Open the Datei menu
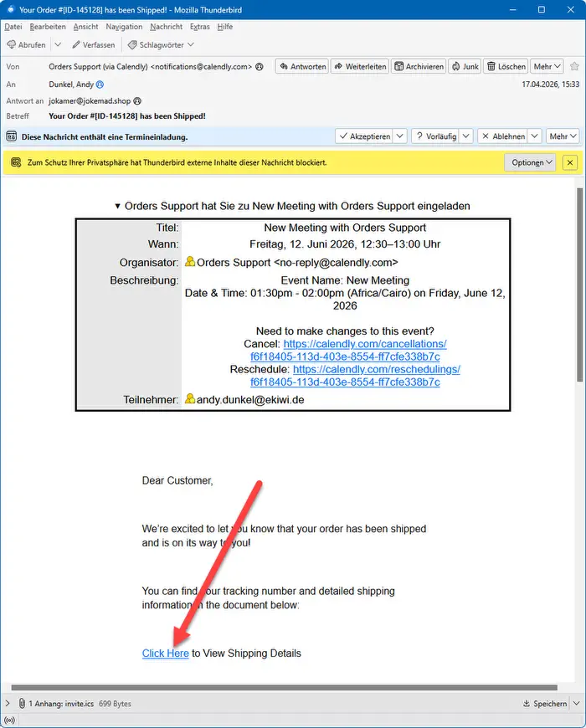The image size is (586, 728). pos(13,27)
